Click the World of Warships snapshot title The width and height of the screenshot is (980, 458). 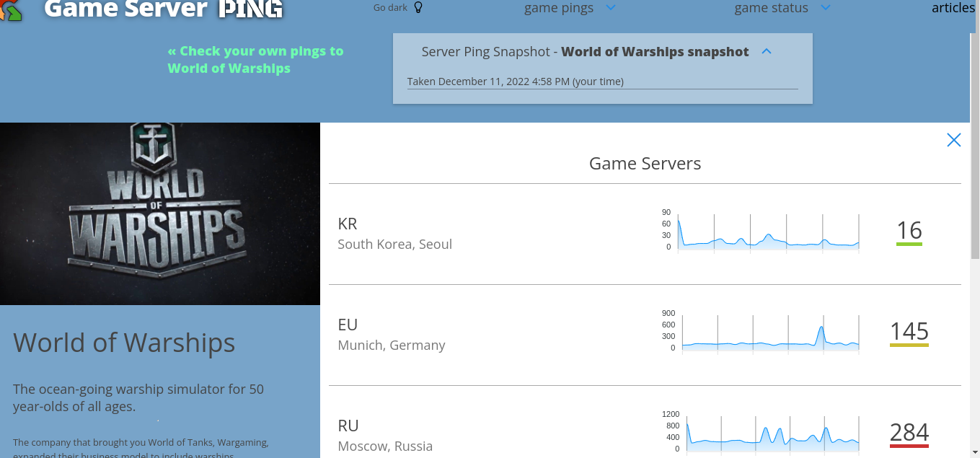click(655, 52)
